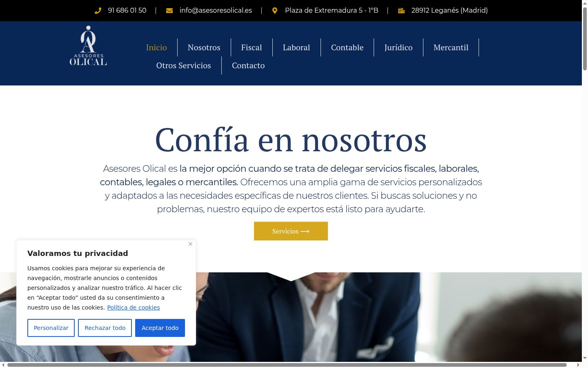
Task: Open the Política de cookies link
Action: (x=134, y=307)
